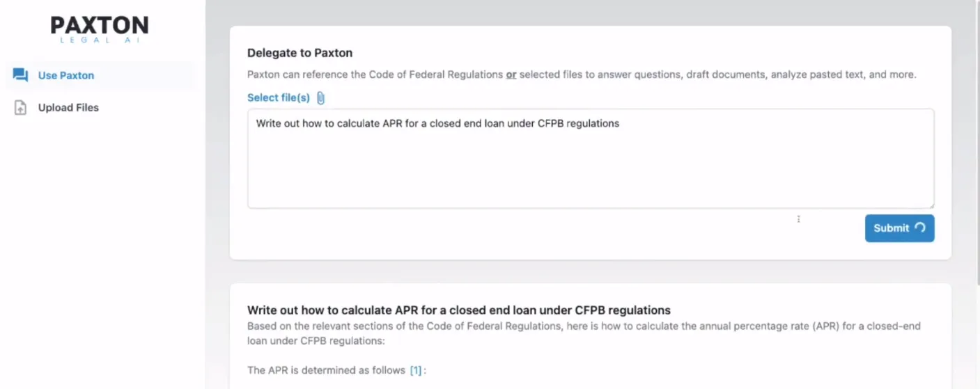The width and height of the screenshot is (980, 389).
Task: Click the page vertical scrollbar
Action: (976, 139)
